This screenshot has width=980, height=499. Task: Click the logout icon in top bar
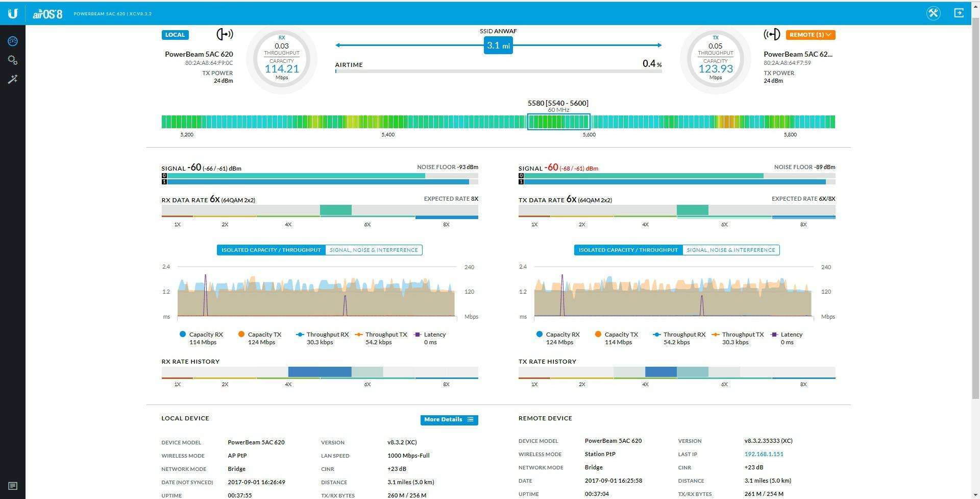(959, 13)
